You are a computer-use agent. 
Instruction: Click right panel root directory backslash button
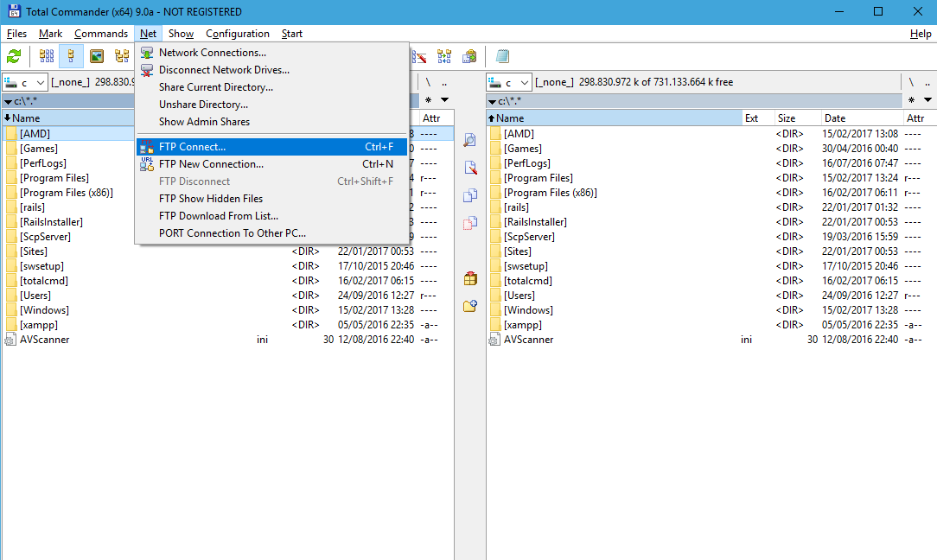pos(911,82)
